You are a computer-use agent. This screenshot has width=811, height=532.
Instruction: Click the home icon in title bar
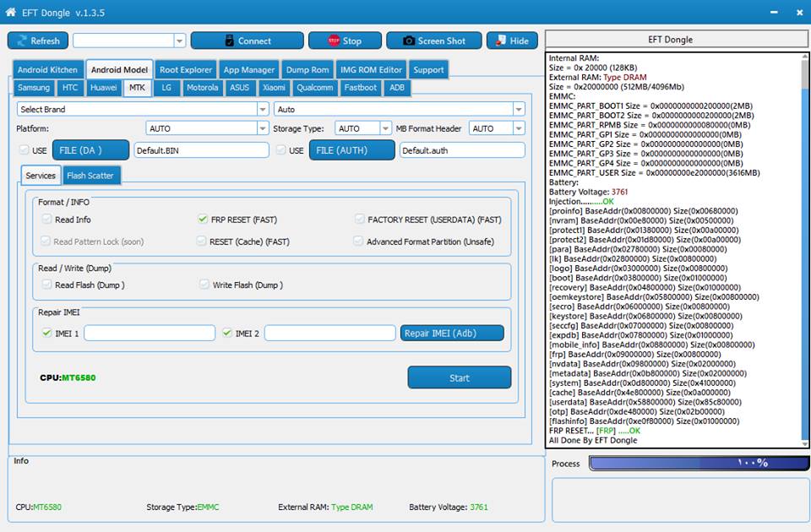point(10,12)
